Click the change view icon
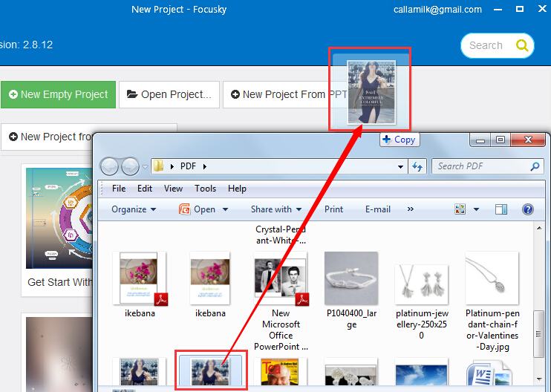Image resolution: width=551 pixels, height=392 pixels. [460, 209]
